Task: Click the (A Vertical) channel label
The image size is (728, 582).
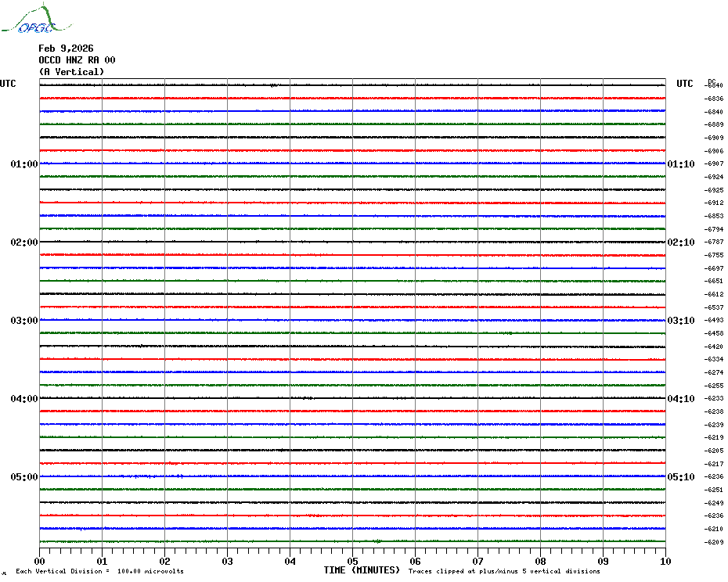Action: [71, 72]
